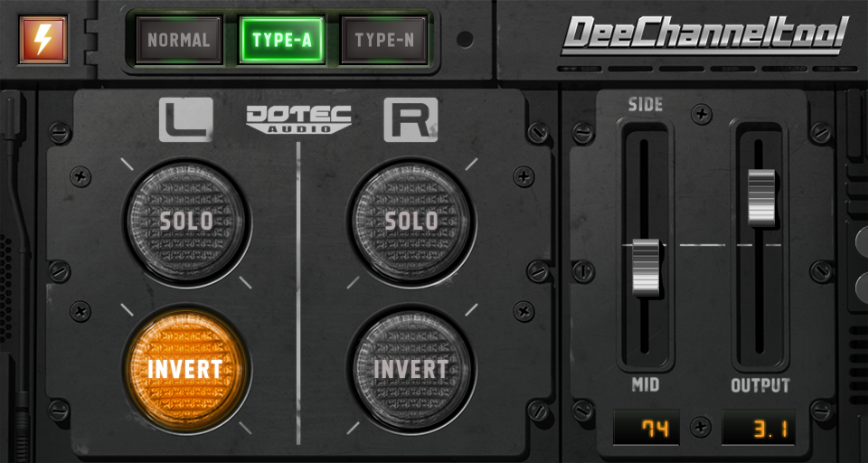Click the SIDE label above the slider
868x463 pixels.
[x=646, y=104]
